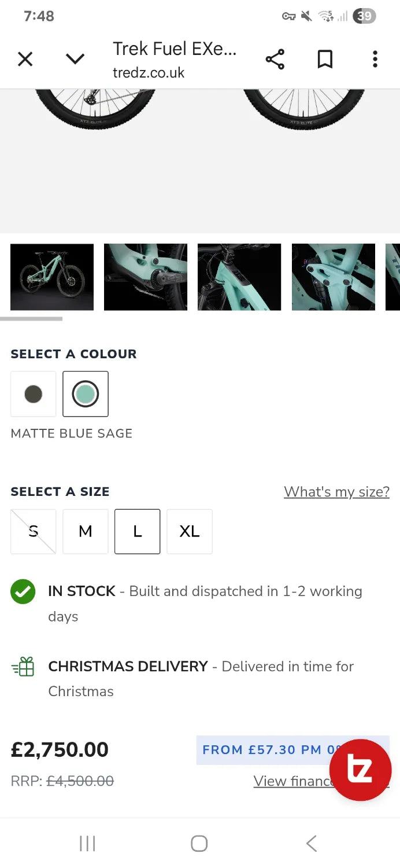Image resolution: width=400 pixels, height=868 pixels.
Task: View the motor close-up thumbnail
Action: [146, 277]
